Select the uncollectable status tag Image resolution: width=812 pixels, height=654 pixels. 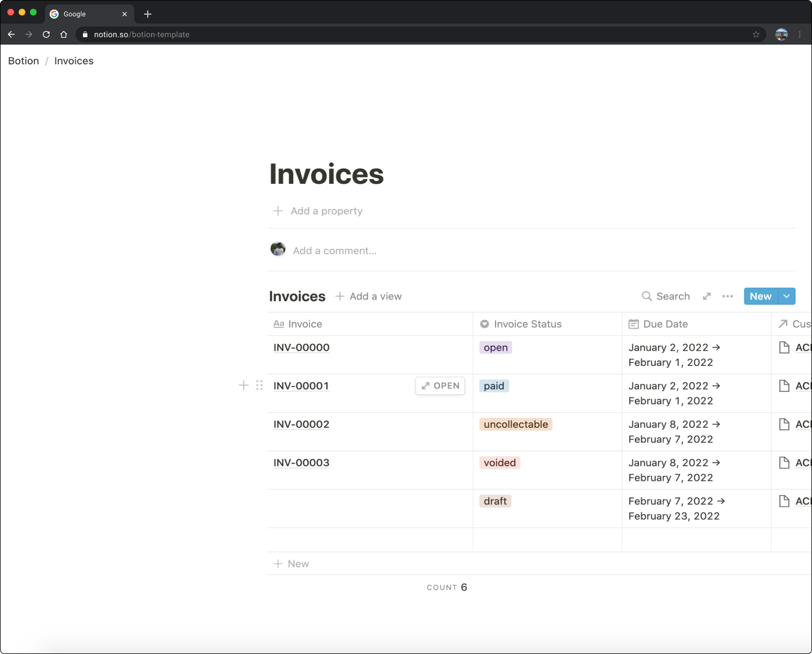point(515,425)
